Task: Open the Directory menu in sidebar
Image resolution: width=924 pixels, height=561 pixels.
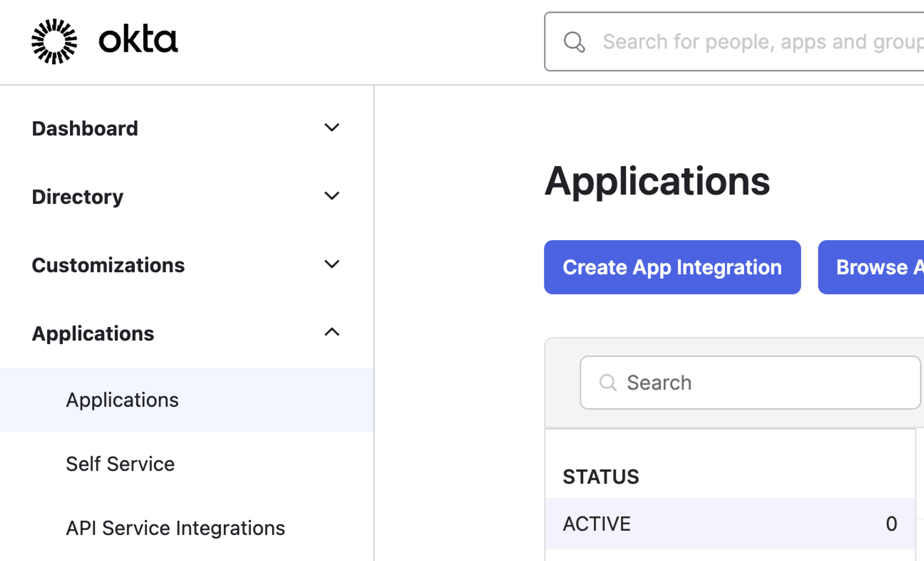Action: 78,197
